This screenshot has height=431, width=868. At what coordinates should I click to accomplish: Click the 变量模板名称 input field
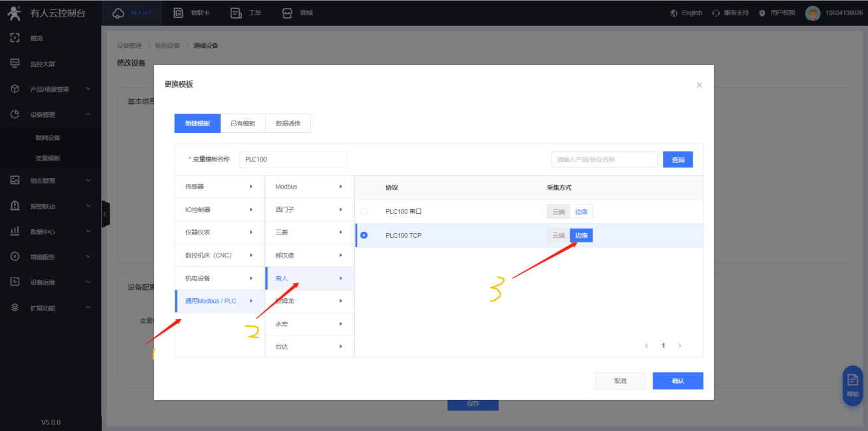[x=292, y=159]
